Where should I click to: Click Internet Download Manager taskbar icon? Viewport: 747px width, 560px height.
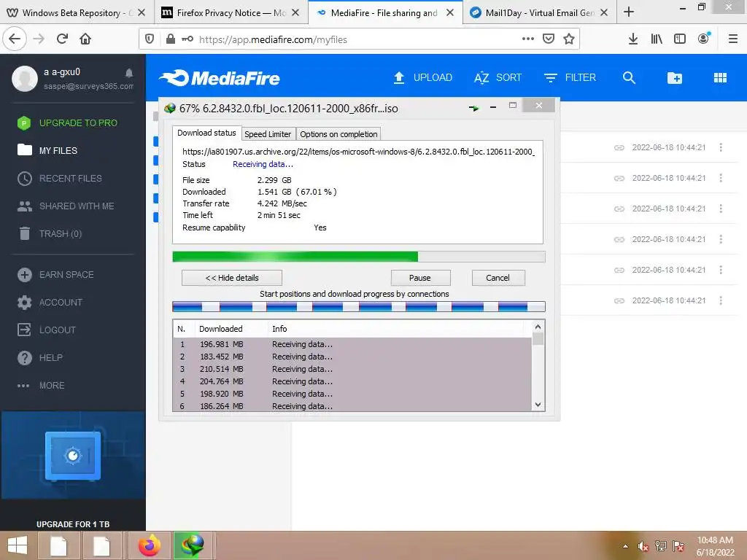[x=193, y=545]
